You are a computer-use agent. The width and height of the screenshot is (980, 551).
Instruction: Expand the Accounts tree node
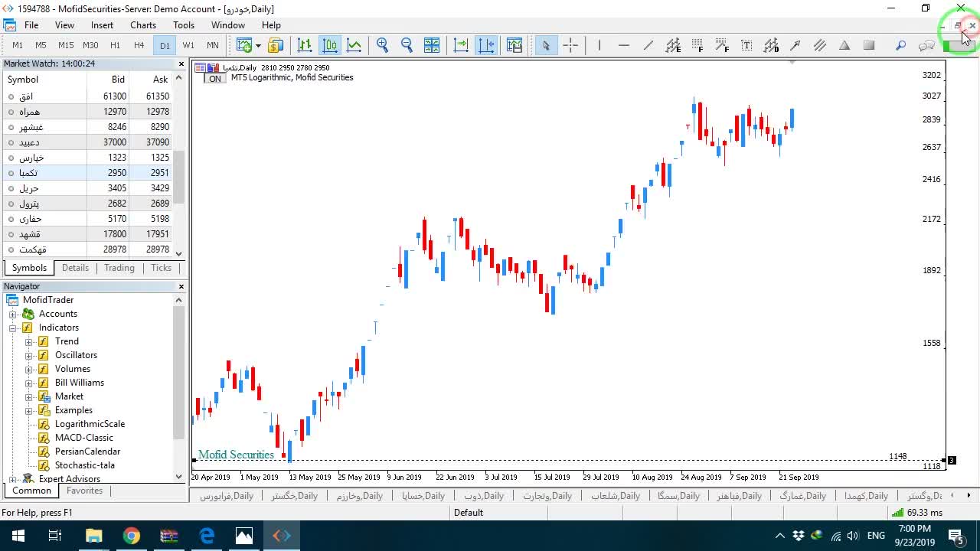coord(13,314)
